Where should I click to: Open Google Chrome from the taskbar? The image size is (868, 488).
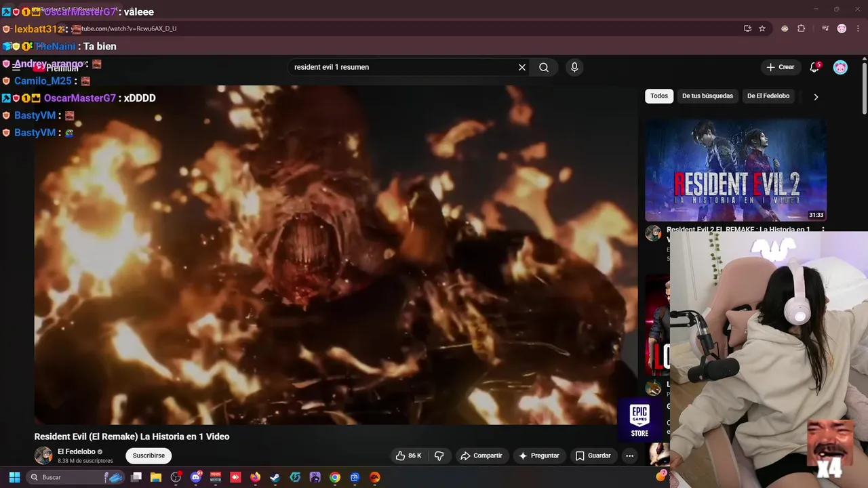[335, 477]
